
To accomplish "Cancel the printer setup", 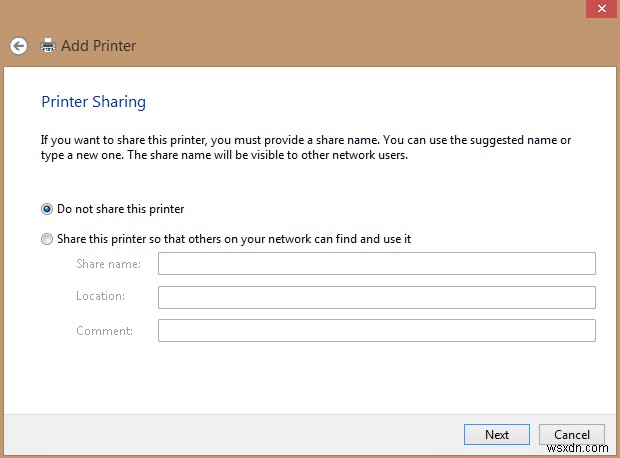I will [571, 434].
